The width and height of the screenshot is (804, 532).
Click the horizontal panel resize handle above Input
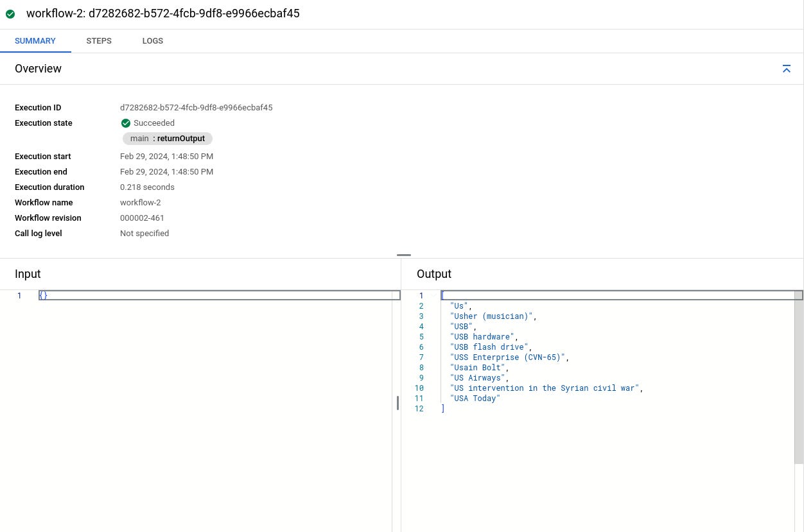click(404, 255)
